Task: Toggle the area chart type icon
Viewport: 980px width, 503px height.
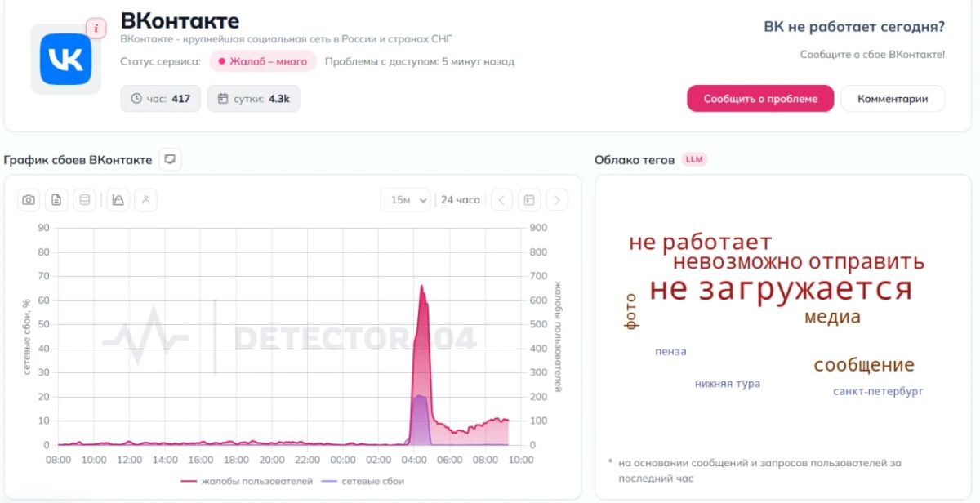Action: 118,200
